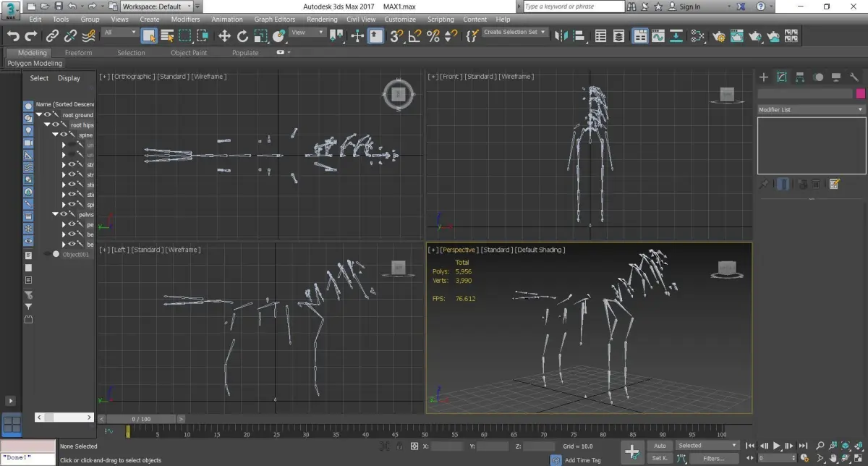Open Render Setup teapot icon

click(x=719, y=35)
